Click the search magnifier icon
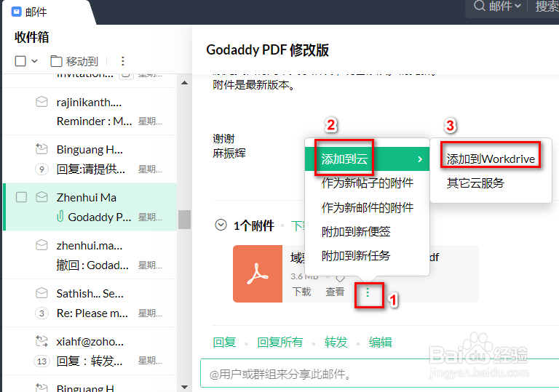Viewport: 559px width, 392px height. coord(479,6)
